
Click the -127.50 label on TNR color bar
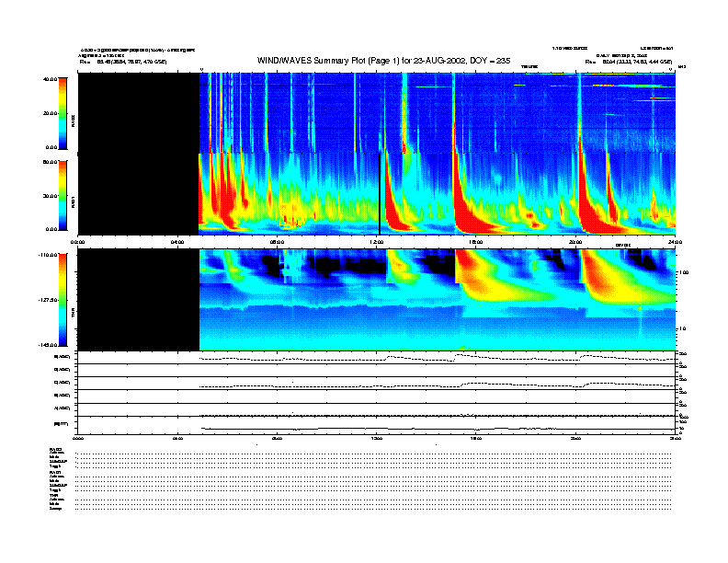49,300
